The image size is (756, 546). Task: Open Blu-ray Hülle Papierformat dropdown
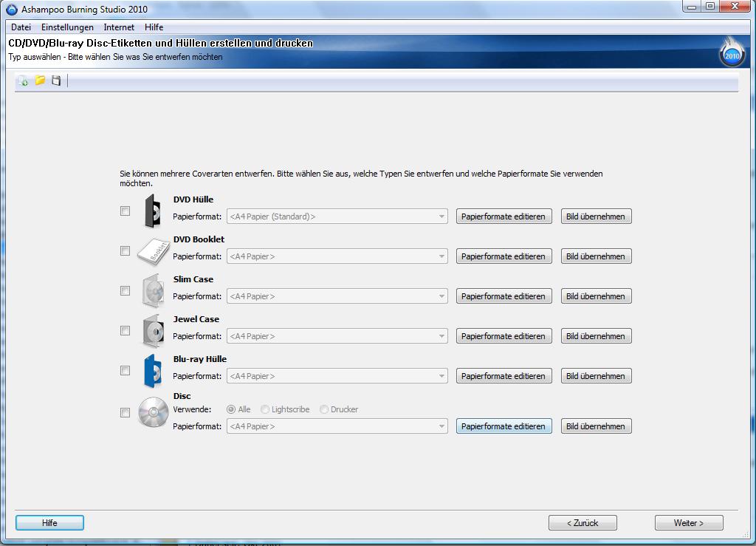click(337, 376)
